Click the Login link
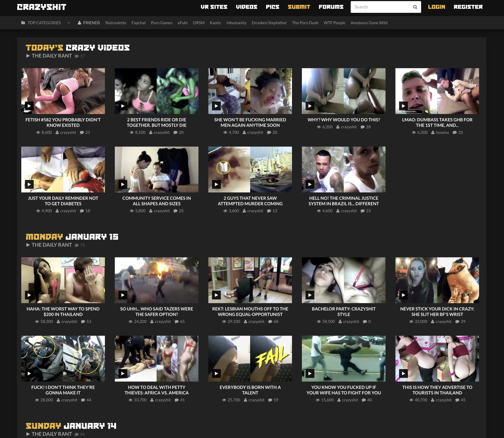 coord(436,7)
